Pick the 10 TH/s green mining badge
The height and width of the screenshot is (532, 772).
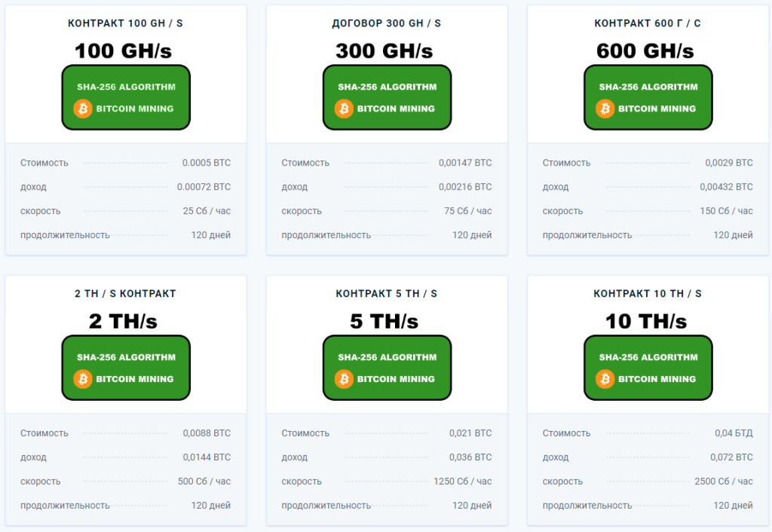pyautogui.click(x=648, y=368)
